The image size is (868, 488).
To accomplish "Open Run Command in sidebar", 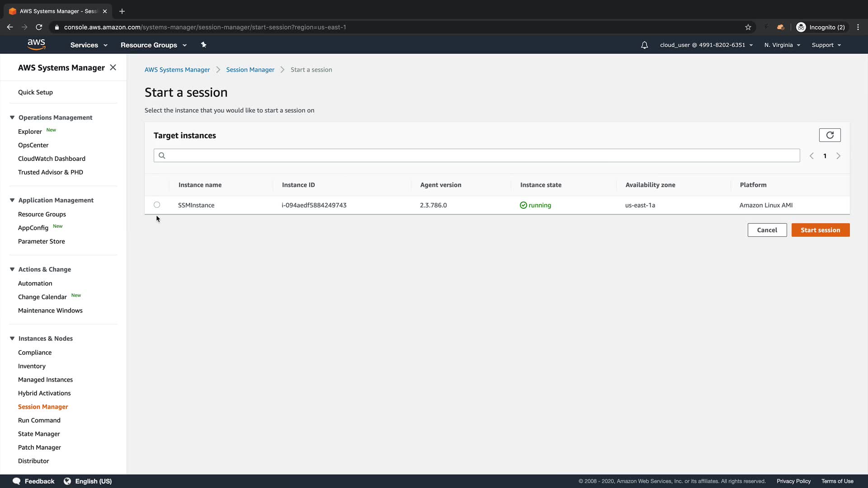I will pos(39,420).
